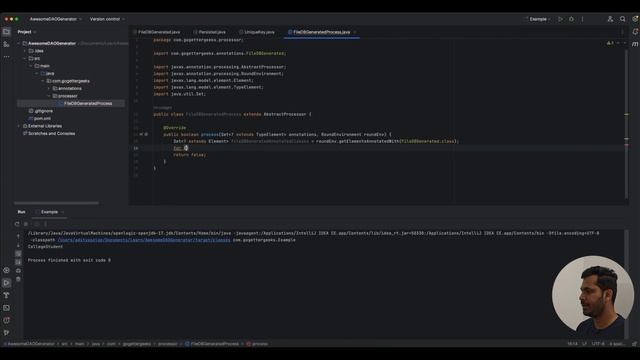This screenshot has height=360, width=640.
Task: Run the Example configuration with play icon
Action: click(560, 19)
